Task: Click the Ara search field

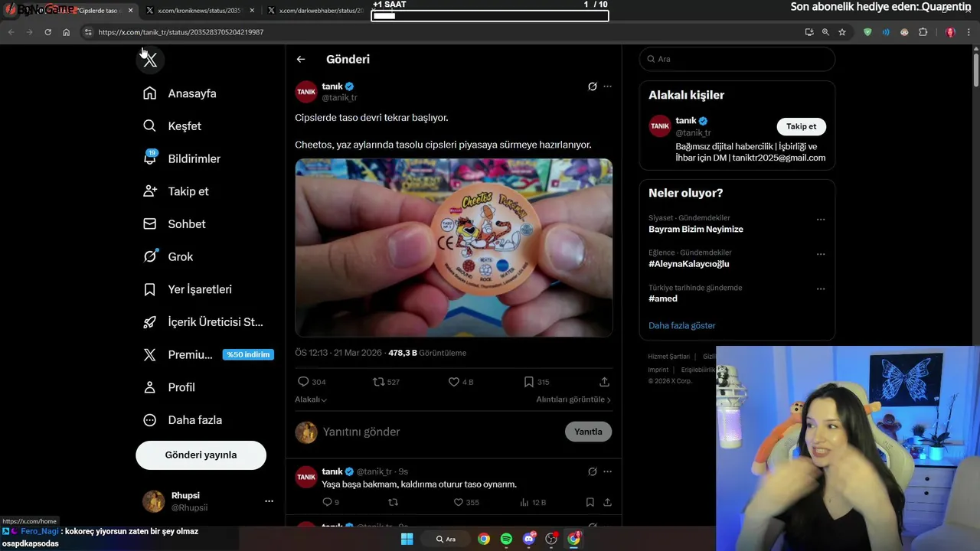Action: (x=737, y=59)
